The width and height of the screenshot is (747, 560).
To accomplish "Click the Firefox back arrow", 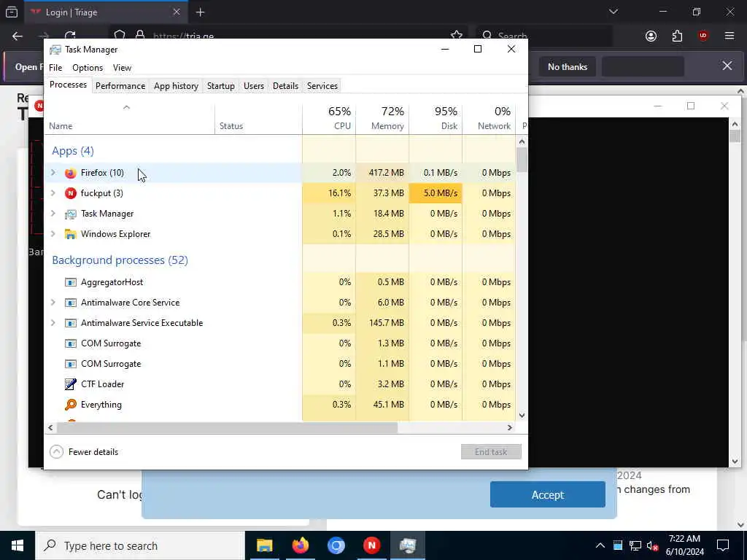I will tap(18, 36).
